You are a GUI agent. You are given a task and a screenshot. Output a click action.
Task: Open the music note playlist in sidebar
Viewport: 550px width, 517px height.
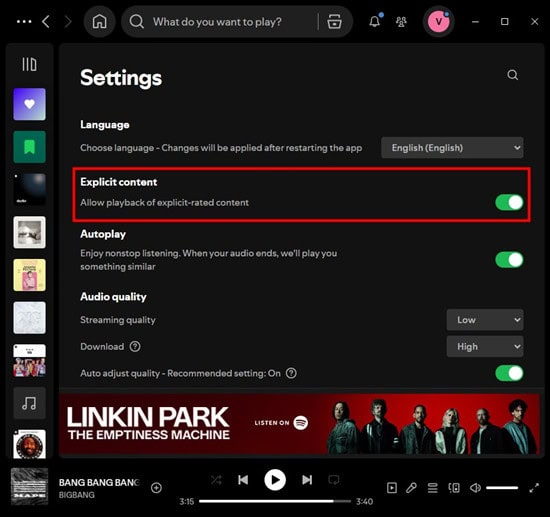click(x=29, y=403)
